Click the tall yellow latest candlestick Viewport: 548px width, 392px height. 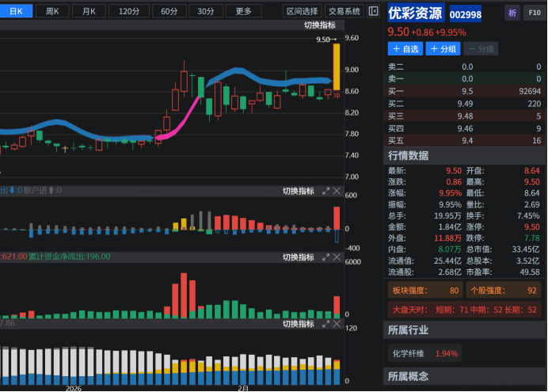coord(337,67)
